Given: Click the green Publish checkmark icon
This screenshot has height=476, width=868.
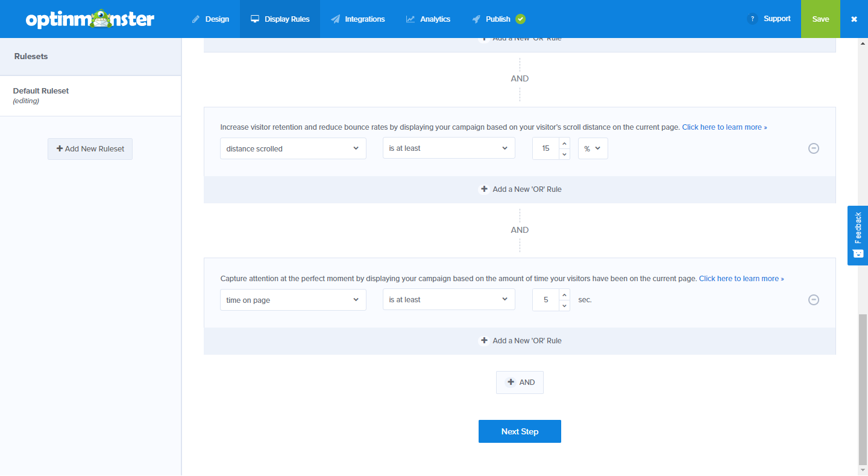Looking at the screenshot, I should (x=520, y=19).
